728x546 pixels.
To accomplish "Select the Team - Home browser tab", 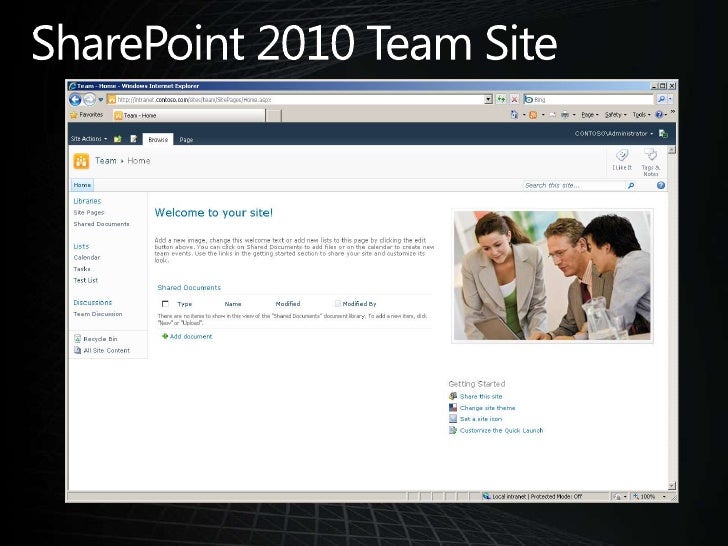I will (189, 116).
